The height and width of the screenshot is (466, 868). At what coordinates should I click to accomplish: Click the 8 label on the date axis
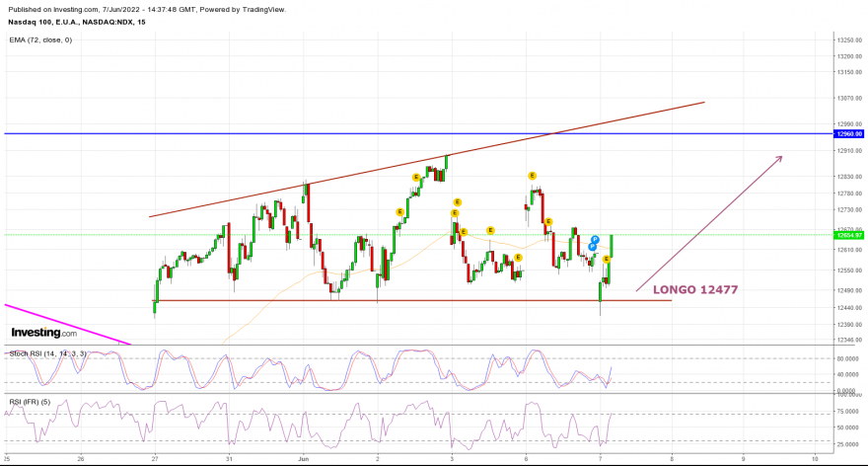coord(672,459)
